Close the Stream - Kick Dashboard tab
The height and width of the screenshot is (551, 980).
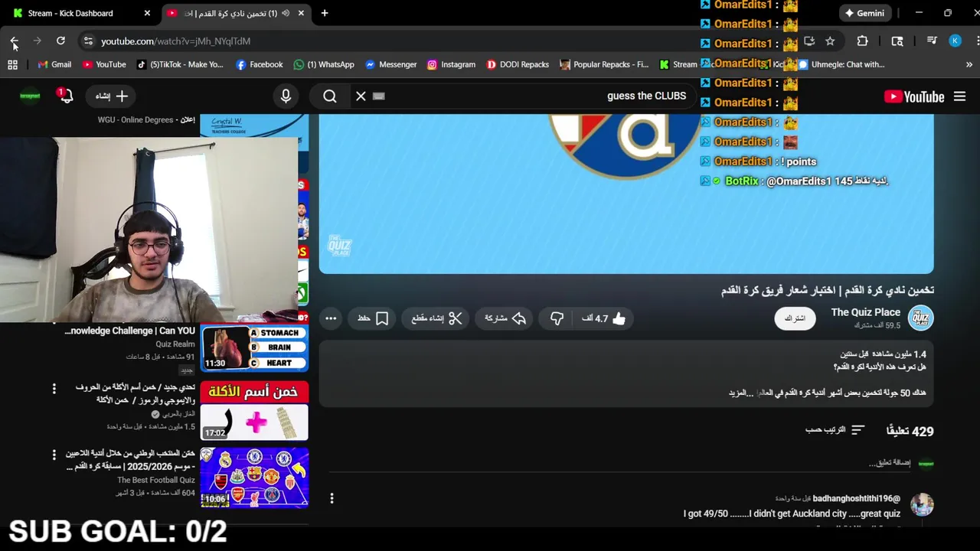coord(147,13)
